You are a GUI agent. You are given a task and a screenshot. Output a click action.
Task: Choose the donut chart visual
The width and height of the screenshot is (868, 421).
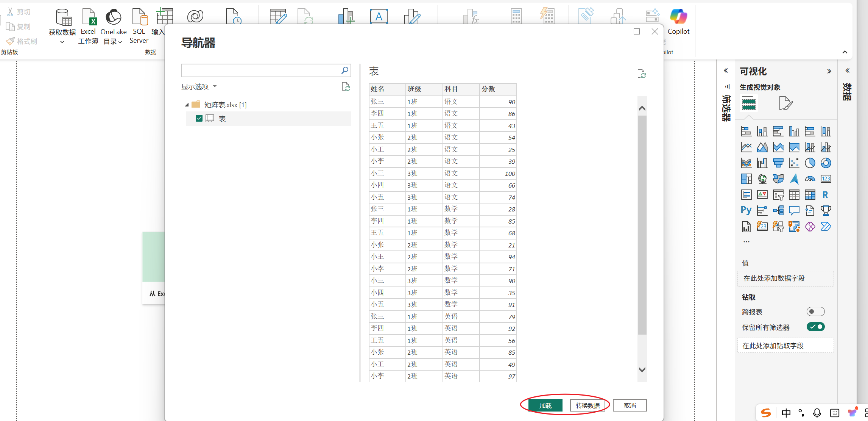[x=826, y=163]
